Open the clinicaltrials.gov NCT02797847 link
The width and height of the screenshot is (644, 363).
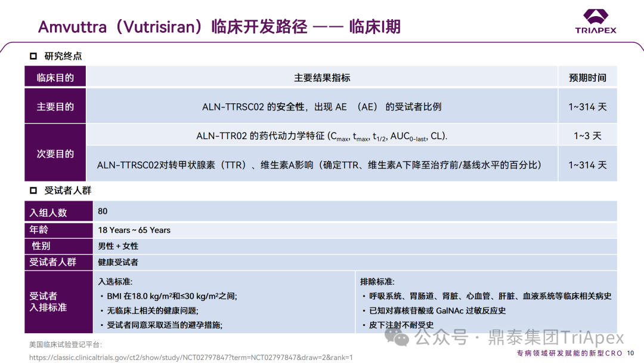(191, 357)
